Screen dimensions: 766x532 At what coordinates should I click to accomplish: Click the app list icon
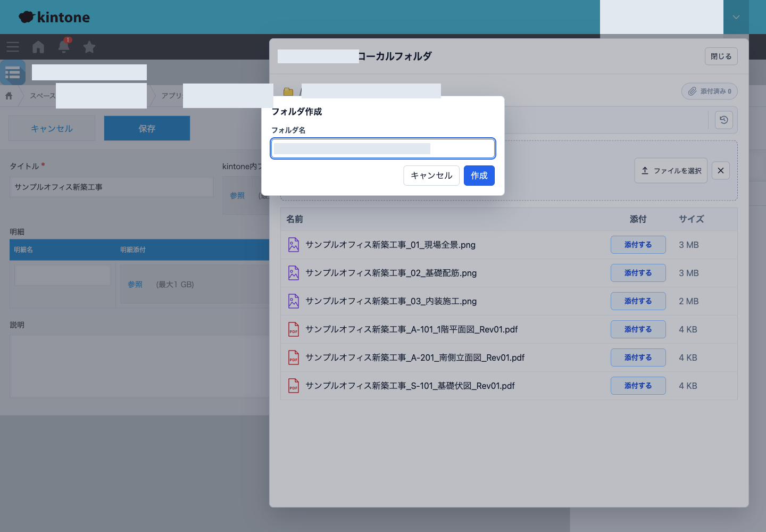coord(13,72)
